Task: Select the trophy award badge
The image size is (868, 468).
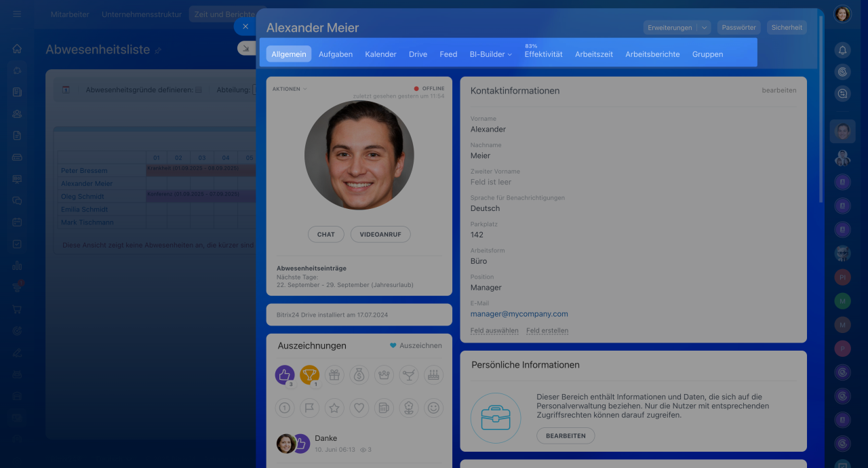Action: click(309, 374)
